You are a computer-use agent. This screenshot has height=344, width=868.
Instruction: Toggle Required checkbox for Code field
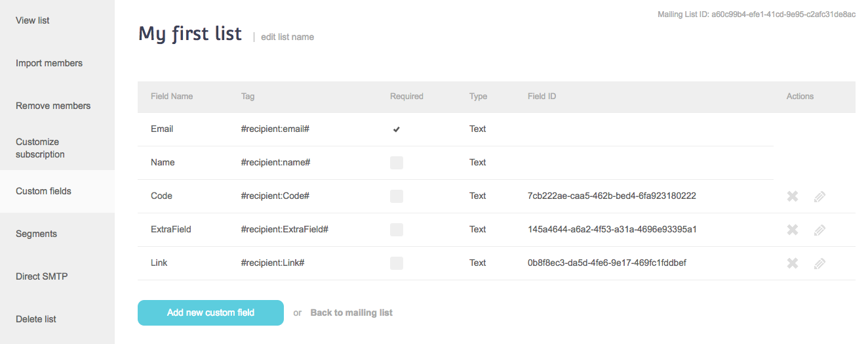tap(397, 196)
